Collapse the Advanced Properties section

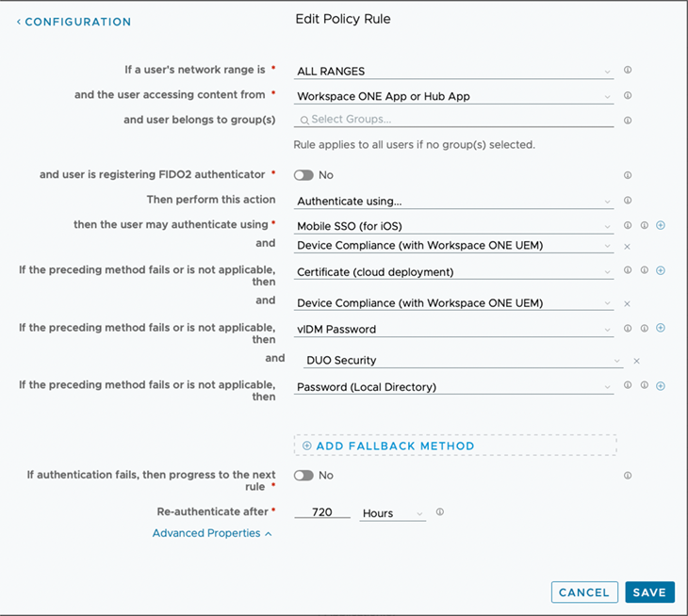point(212,533)
